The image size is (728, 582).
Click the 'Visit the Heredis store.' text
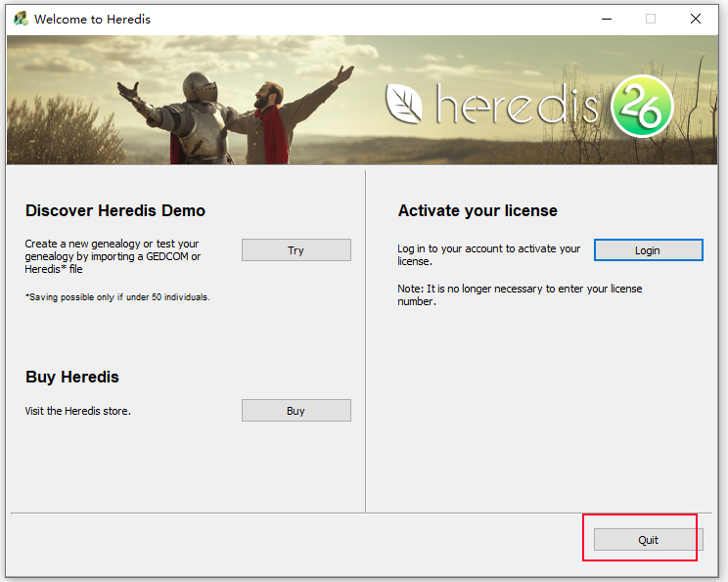(x=78, y=411)
